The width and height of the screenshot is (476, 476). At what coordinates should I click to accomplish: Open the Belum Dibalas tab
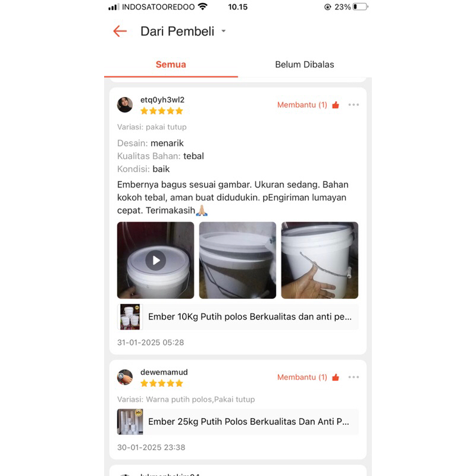coord(305,64)
